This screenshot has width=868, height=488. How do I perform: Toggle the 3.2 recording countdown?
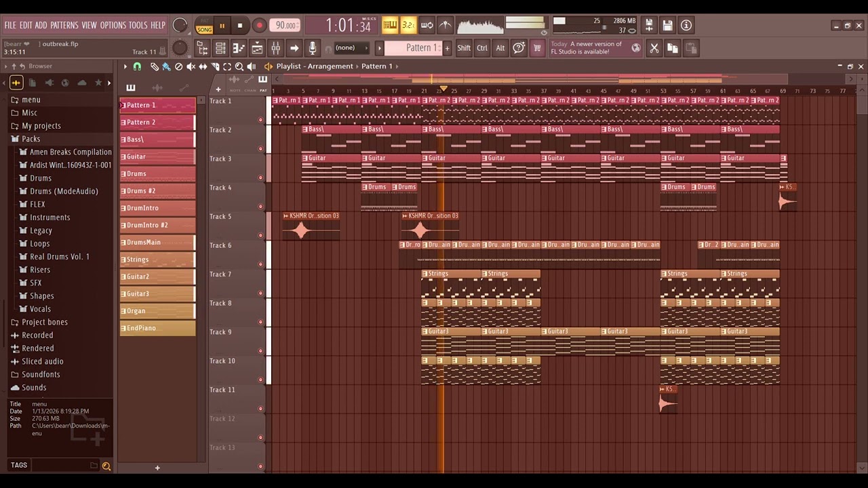tap(408, 26)
